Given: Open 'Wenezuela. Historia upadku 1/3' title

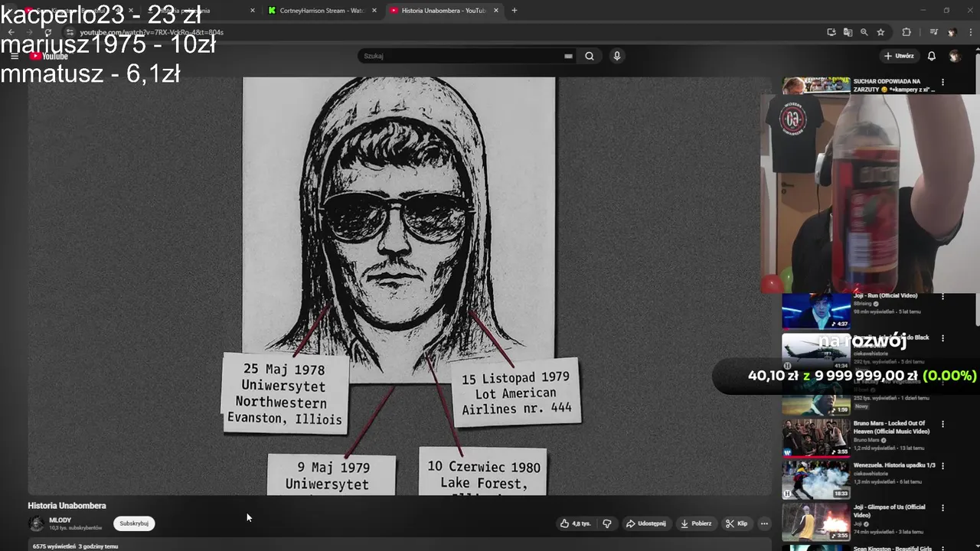Looking at the screenshot, I should tap(894, 465).
